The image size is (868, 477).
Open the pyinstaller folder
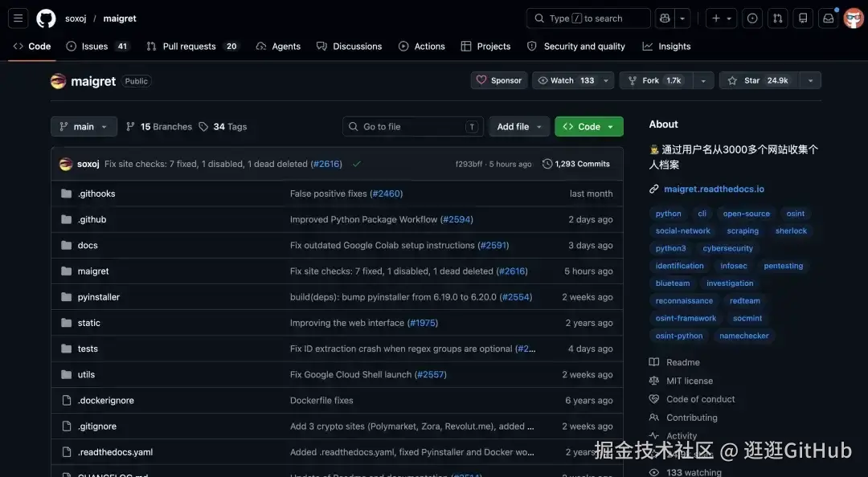[99, 297]
